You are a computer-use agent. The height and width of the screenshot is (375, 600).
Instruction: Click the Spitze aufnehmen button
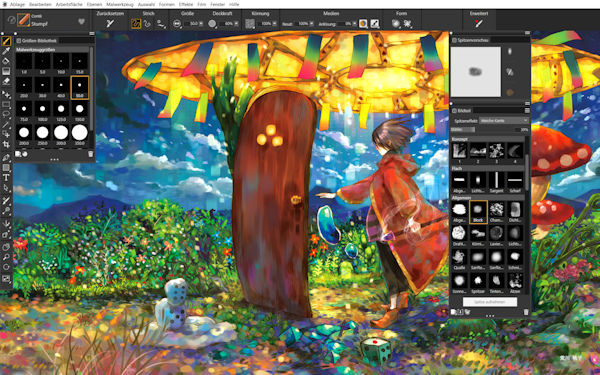coord(490,302)
